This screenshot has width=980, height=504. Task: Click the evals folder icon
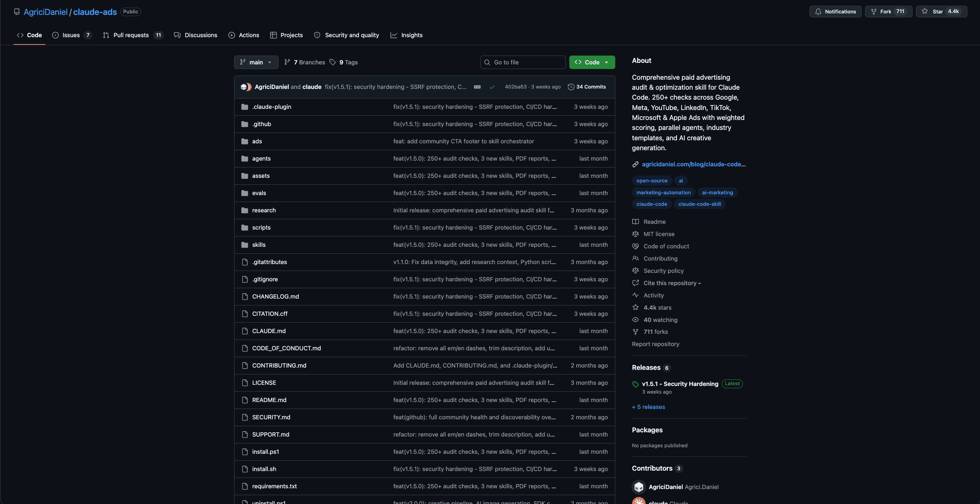[x=244, y=193]
